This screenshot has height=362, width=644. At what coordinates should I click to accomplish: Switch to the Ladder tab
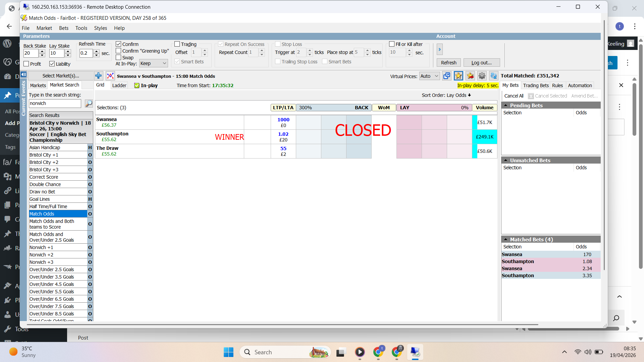(119, 85)
